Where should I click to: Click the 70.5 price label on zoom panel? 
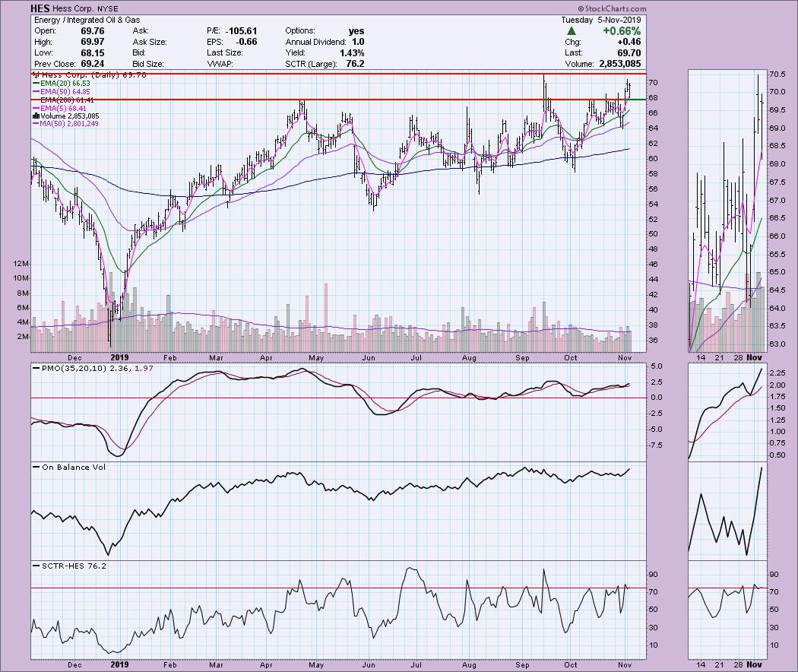[x=777, y=74]
